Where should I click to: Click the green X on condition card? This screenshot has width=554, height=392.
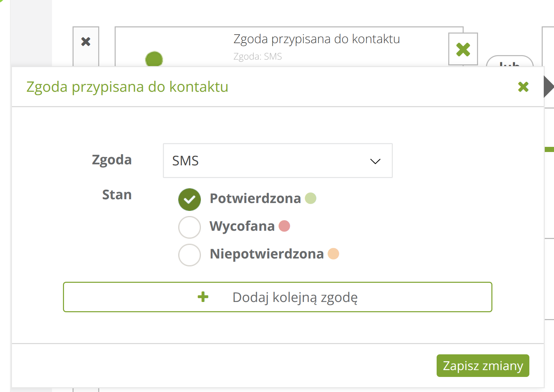463,49
